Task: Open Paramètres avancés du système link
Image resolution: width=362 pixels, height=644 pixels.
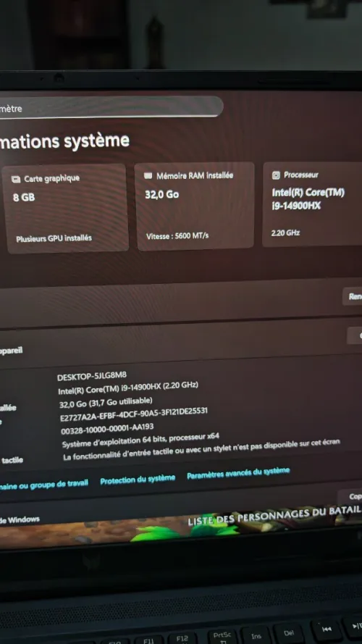Action: (x=238, y=474)
